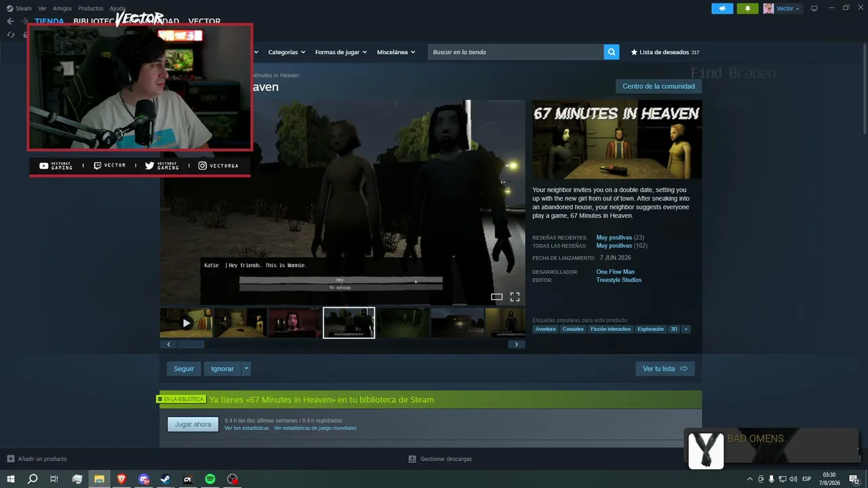Click the Buscar en la tienda field
The image size is (868, 488).
(516, 52)
